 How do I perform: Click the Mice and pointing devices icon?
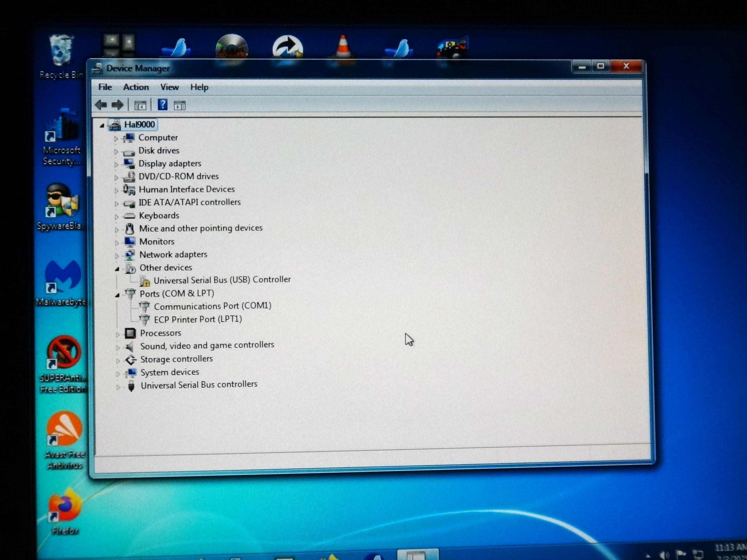pyautogui.click(x=129, y=228)
